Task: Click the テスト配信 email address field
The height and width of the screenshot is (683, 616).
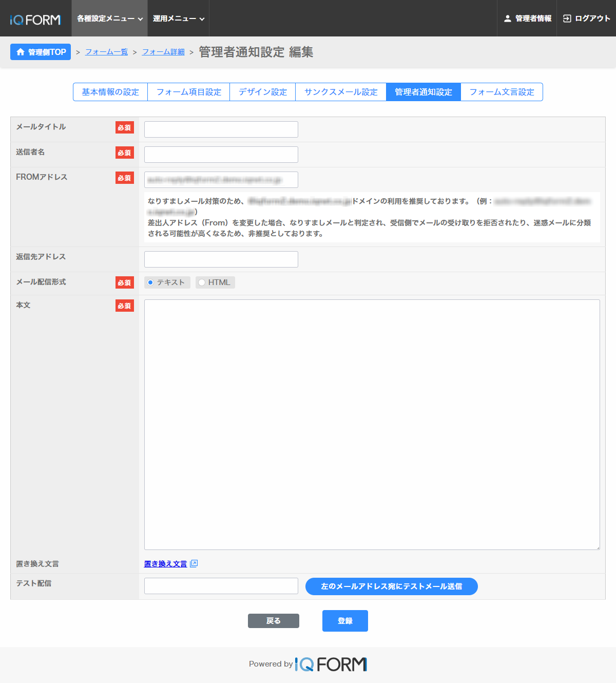Action: (x=221, y=586)
